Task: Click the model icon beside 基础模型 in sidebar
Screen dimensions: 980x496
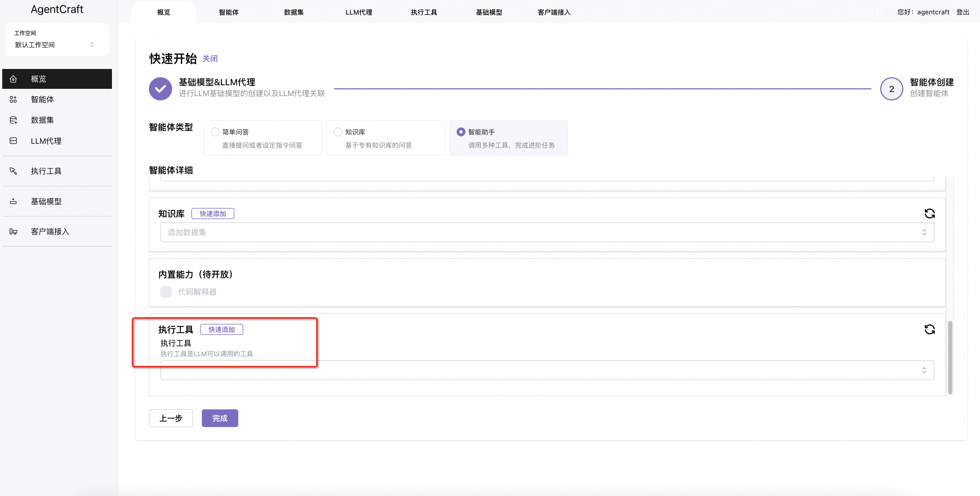Action: (x=13, y=201)
